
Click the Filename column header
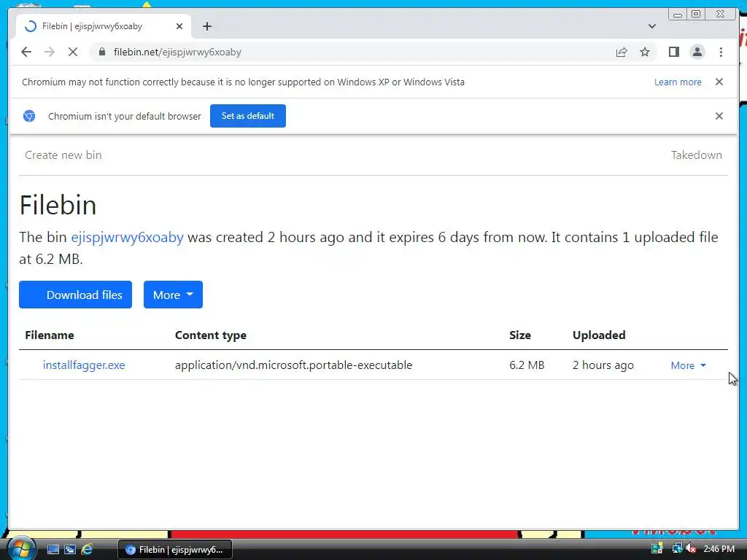click(50, 335)
